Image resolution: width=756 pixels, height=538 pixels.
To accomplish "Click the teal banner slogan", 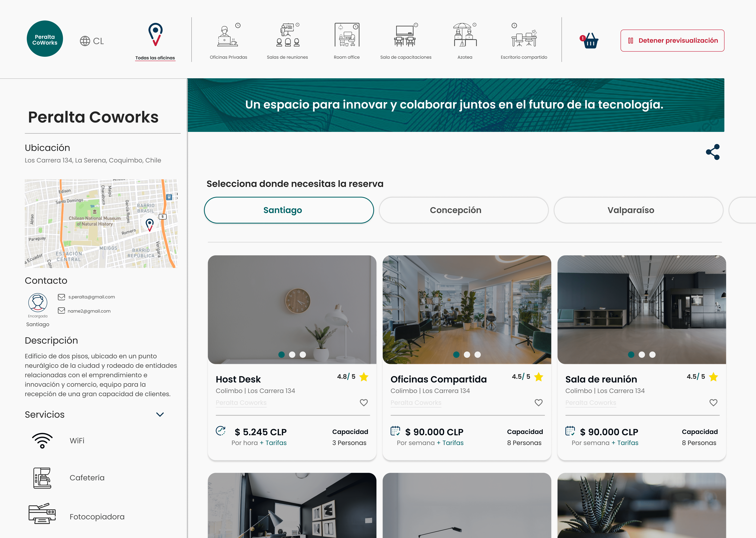I will pos(454,105).
